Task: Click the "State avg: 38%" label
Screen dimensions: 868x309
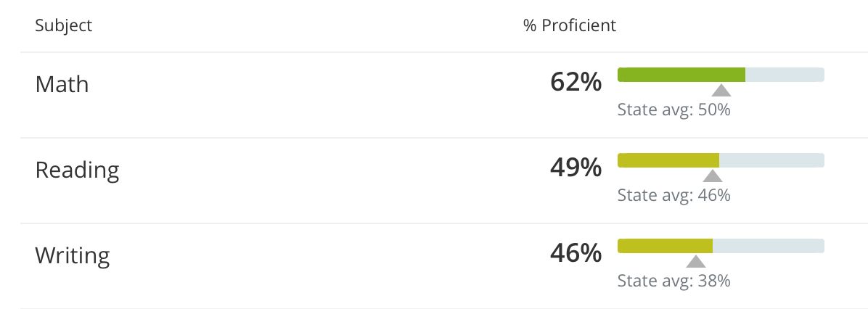Action: click(x=673, y=281)
